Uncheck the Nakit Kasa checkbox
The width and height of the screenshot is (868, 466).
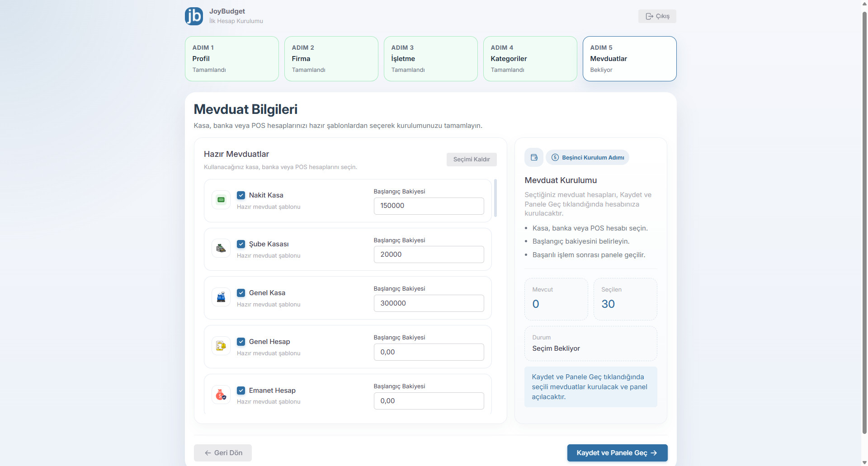241,195
